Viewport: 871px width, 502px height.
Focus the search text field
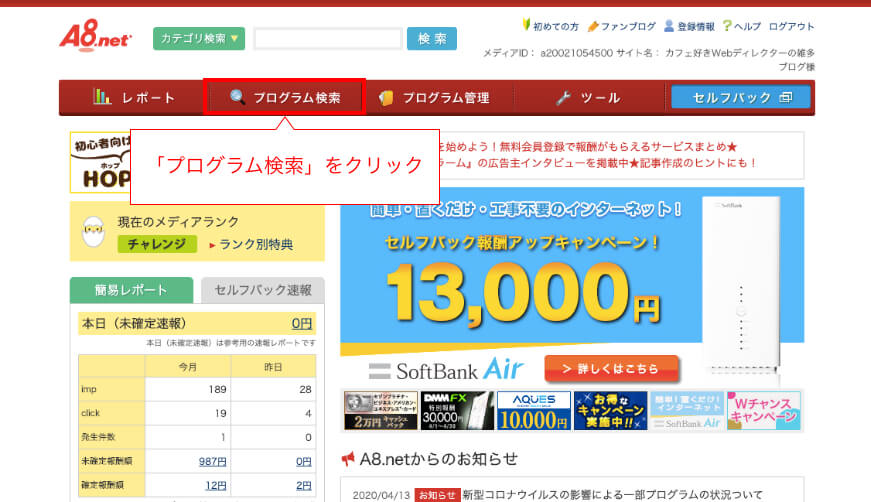[328, 39]
